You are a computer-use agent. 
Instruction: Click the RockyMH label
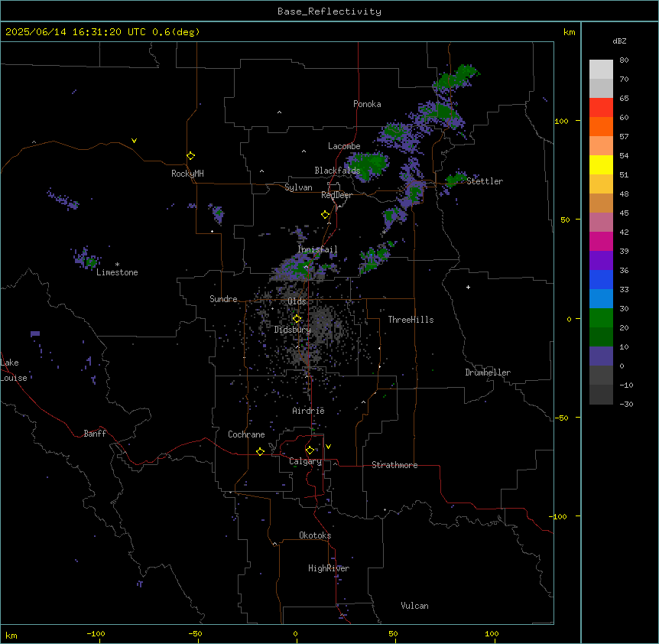tap(187, 174)
